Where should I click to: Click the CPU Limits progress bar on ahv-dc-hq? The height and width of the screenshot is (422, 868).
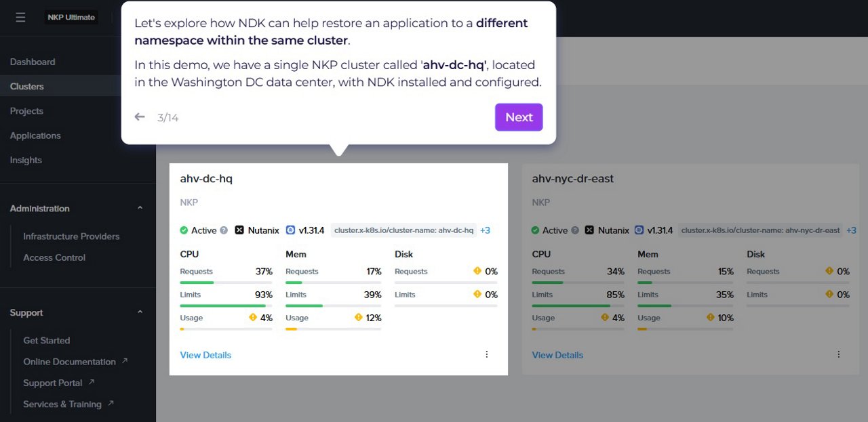pos(226,305)
